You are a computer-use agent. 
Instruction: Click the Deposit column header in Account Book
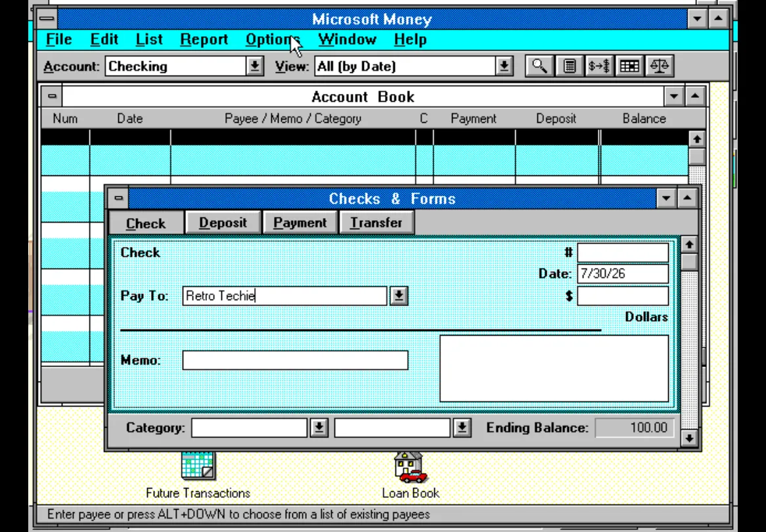(x=556, y=119)
